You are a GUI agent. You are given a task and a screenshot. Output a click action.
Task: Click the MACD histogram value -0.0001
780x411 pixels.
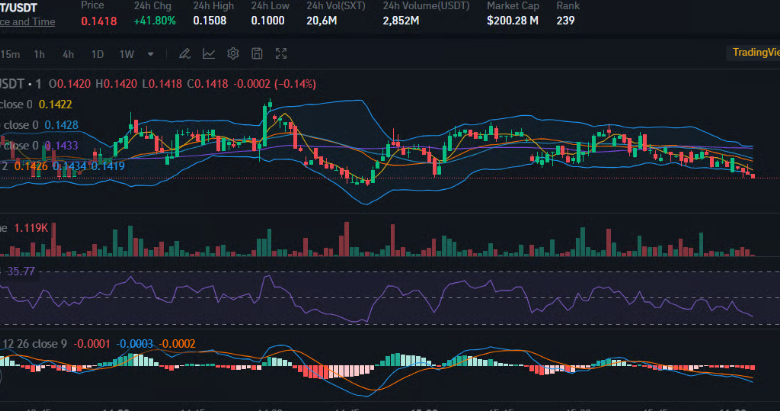click(92, 344)
